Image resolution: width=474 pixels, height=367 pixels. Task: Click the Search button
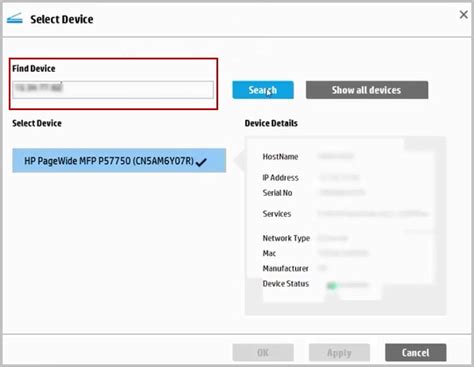[x=263, y=90]
